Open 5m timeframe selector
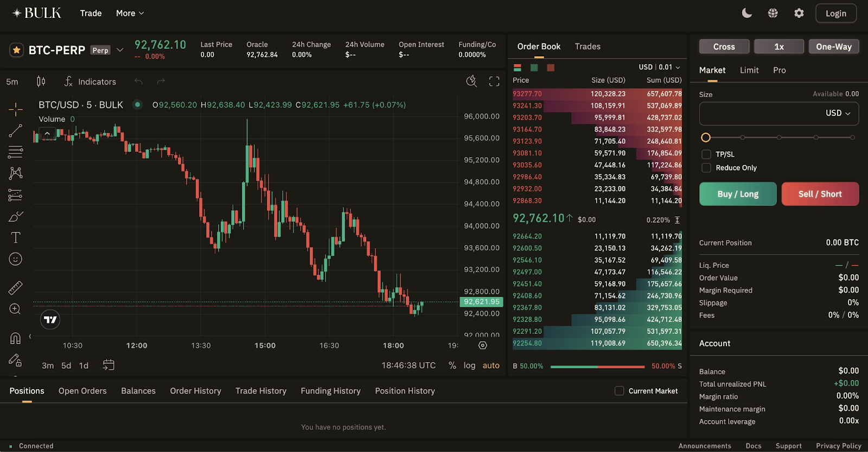Viewport: 868px width, 452px height. (12, 82)
